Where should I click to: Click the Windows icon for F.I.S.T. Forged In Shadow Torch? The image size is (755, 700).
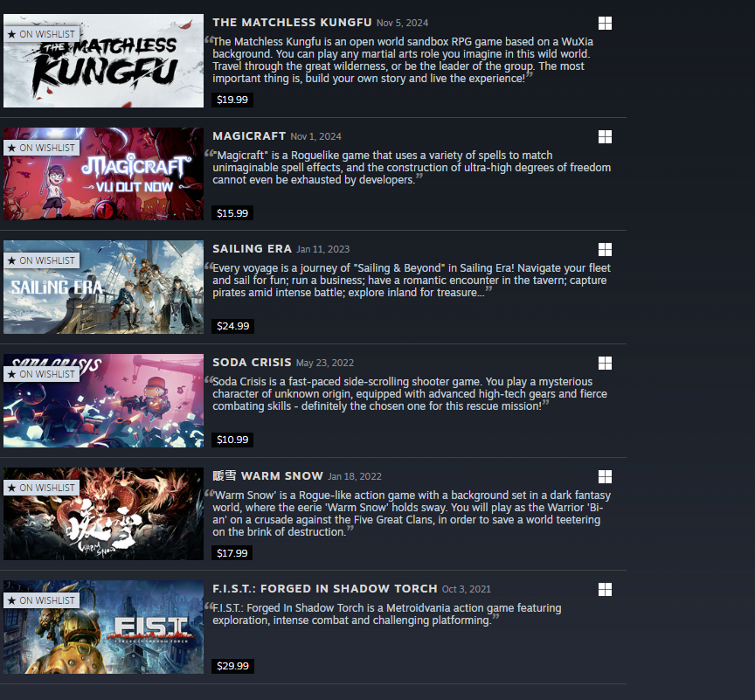tap(605, 589)
